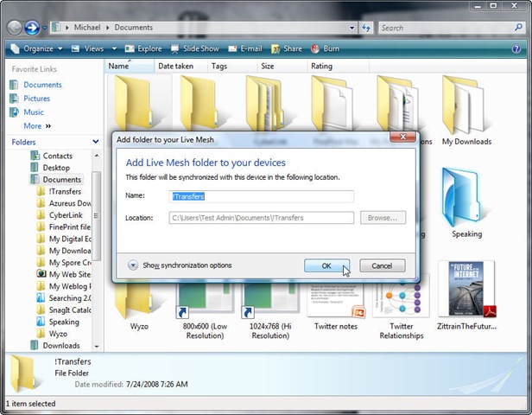Click the OK button in Live Mesh dialog
The image size is (532, 415).
pos(326,265)
